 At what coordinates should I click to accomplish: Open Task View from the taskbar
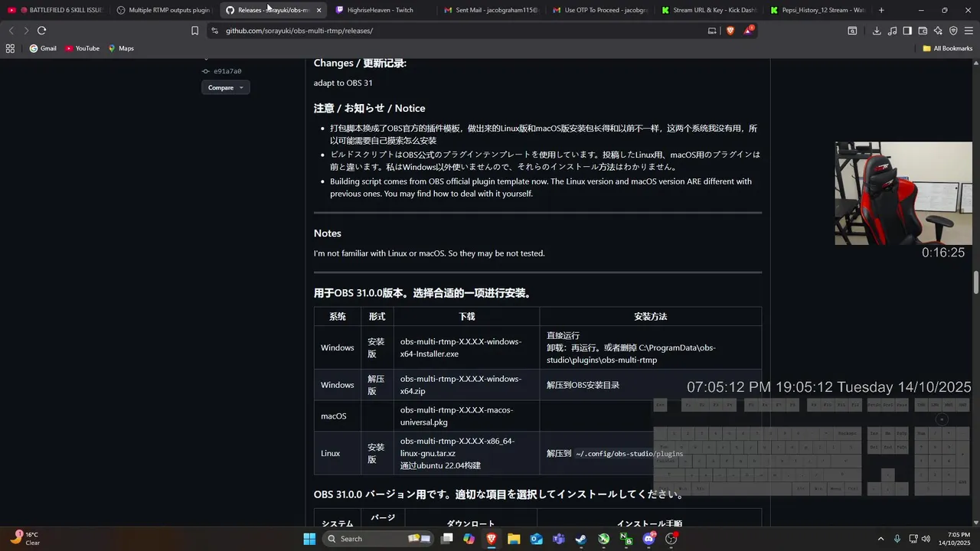pos(447,539)
